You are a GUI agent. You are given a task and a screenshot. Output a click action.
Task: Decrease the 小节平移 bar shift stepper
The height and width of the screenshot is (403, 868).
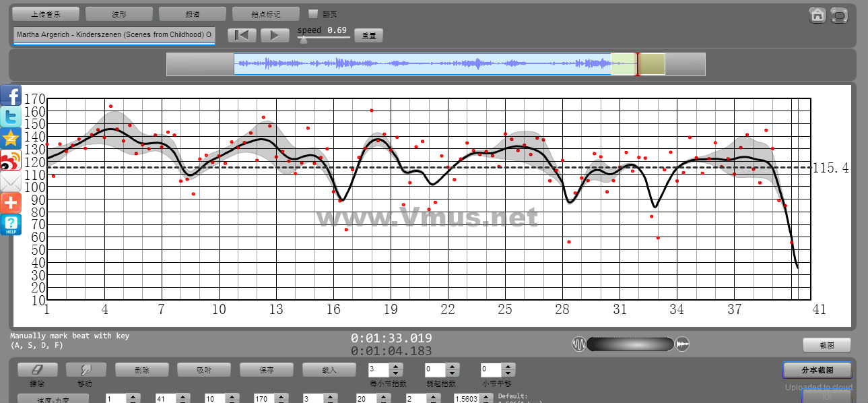(x=508, y=373)
